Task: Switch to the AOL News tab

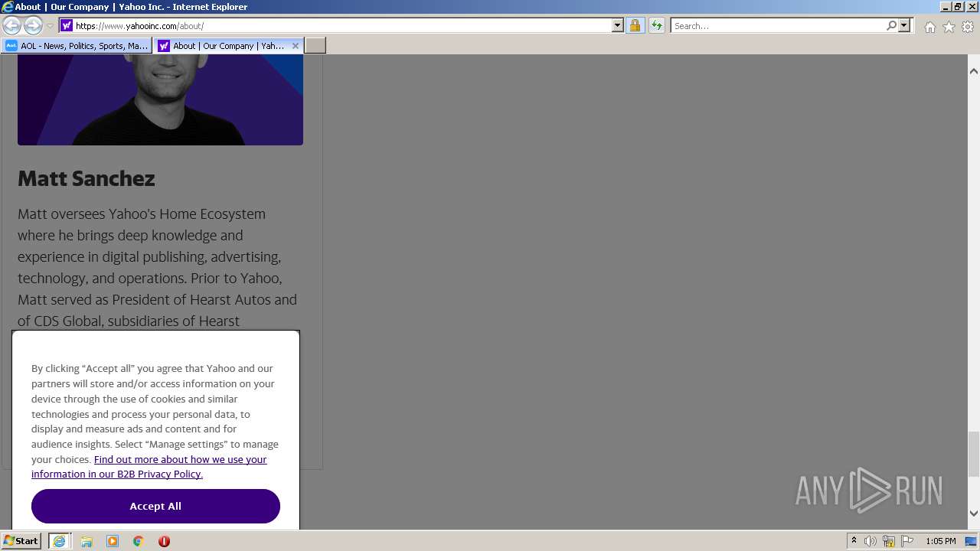Action: point(77,46)
